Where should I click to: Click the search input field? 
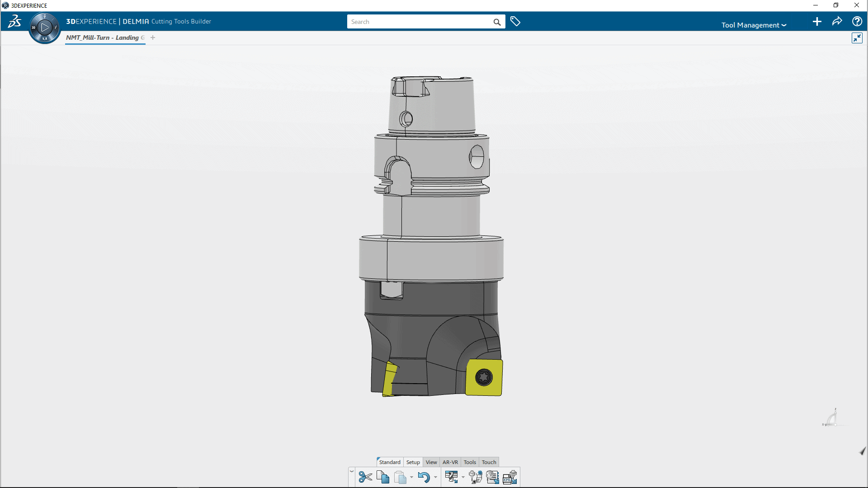tap(423, 21)
